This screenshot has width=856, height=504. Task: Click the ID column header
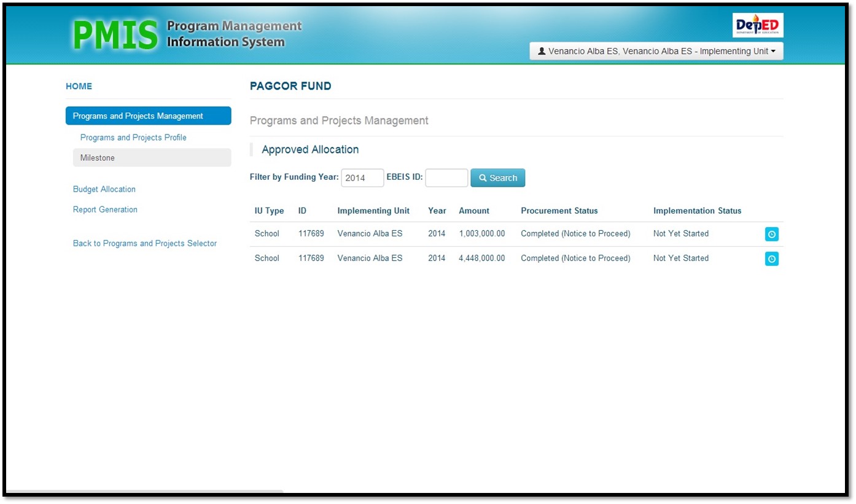(302, 211)
